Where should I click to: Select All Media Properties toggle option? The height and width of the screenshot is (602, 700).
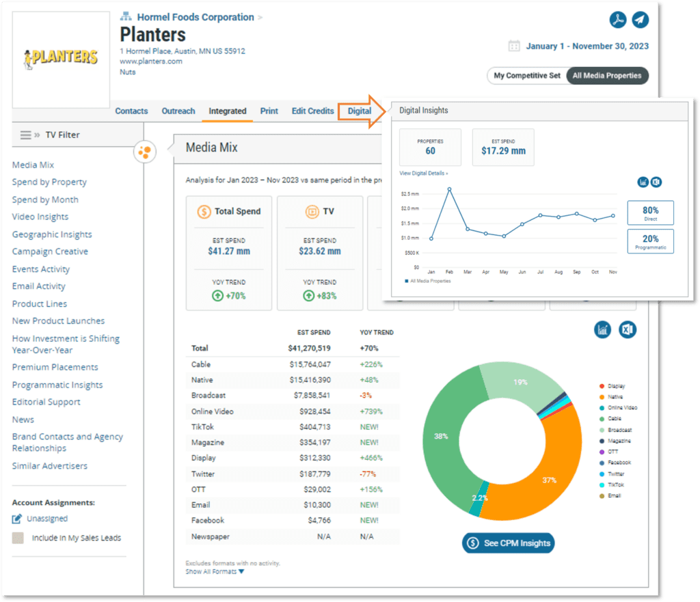click(x=607, y=75)
